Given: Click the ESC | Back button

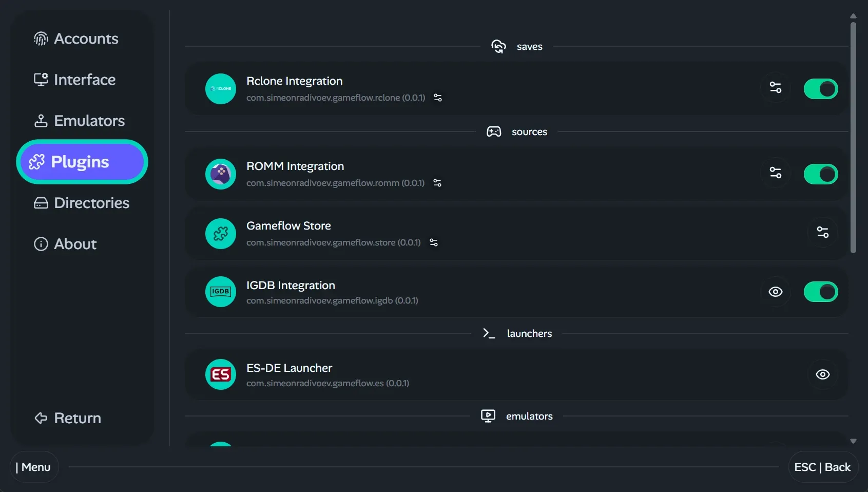Looking at the screenshot, I should pyautogui.click(x=823, y=467).
